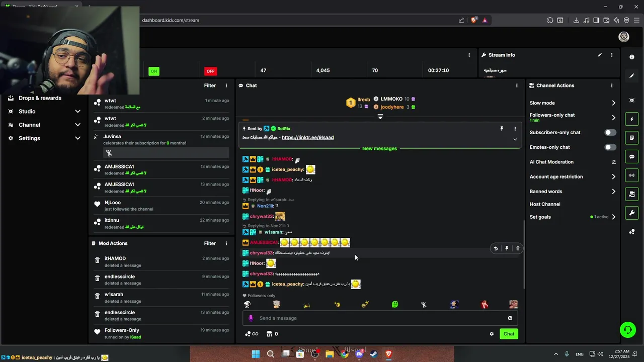This screenshot has height=362, width=644.
Task: Open Windows Start button
Action: (x=256, y=354)
